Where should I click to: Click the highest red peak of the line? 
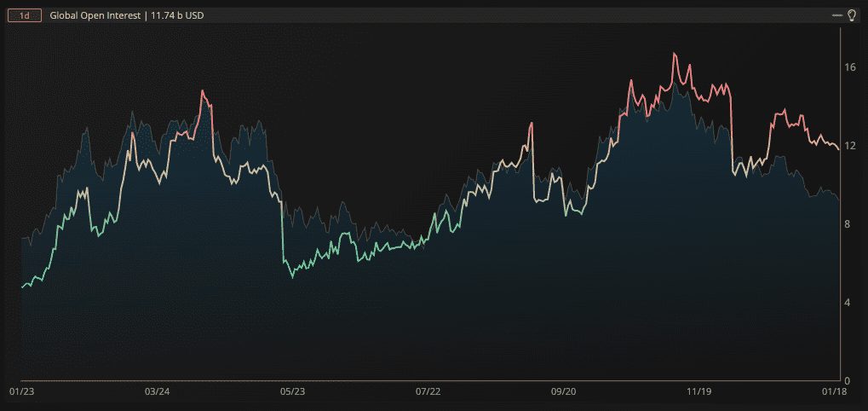click(x=675, y=54)
